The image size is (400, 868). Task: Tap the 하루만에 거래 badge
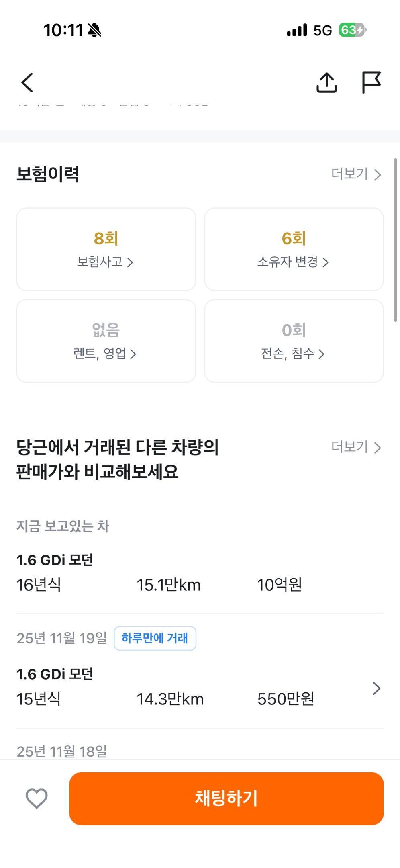point(155,638)
